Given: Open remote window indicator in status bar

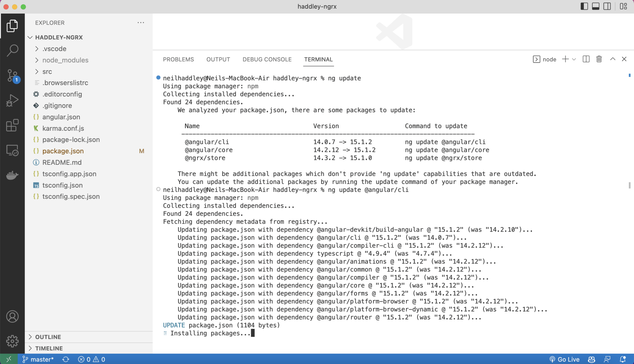Looking at the screenshot, I should [x=9, y=359].
